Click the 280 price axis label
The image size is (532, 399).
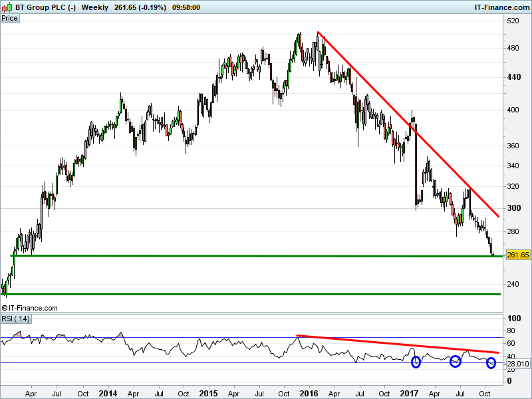coord(513,231)
